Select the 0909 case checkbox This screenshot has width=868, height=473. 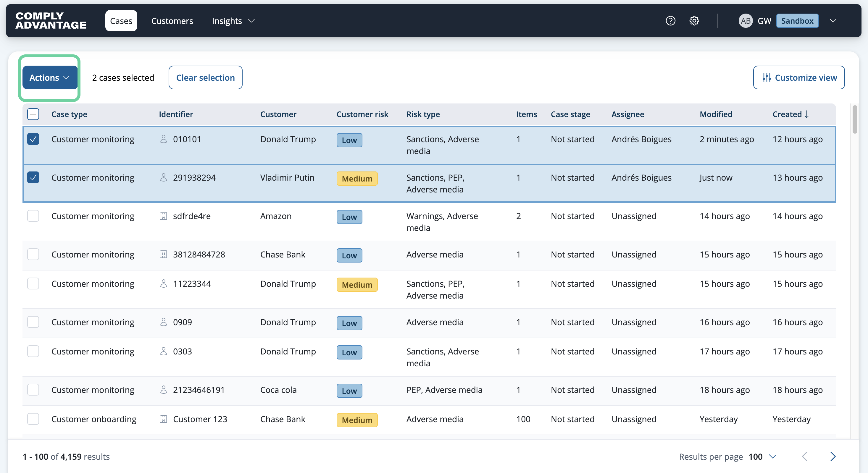point(33,322)
